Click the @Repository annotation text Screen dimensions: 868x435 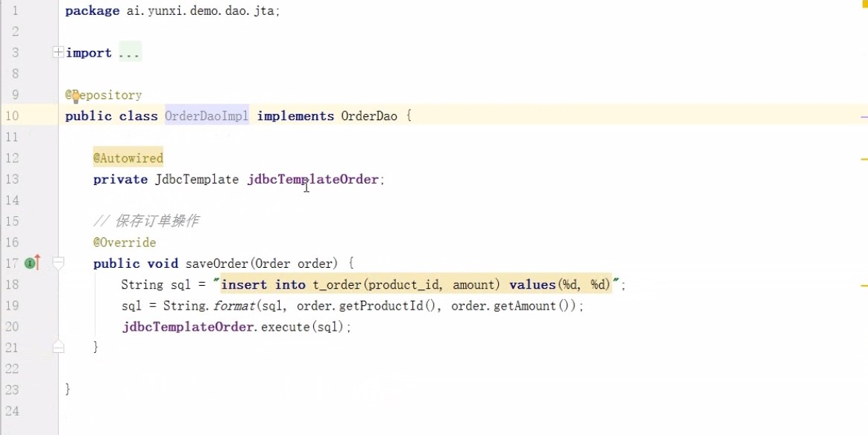(104, 96)
